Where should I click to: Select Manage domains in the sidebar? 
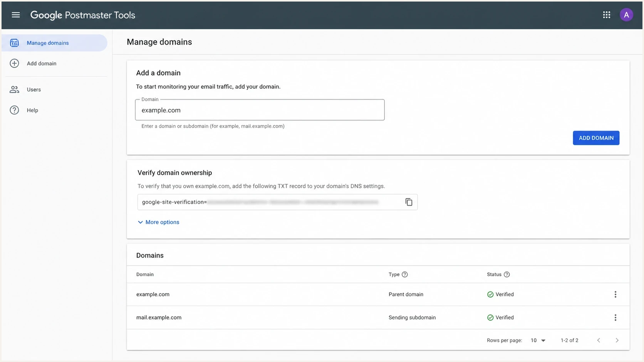pos(54,43)
